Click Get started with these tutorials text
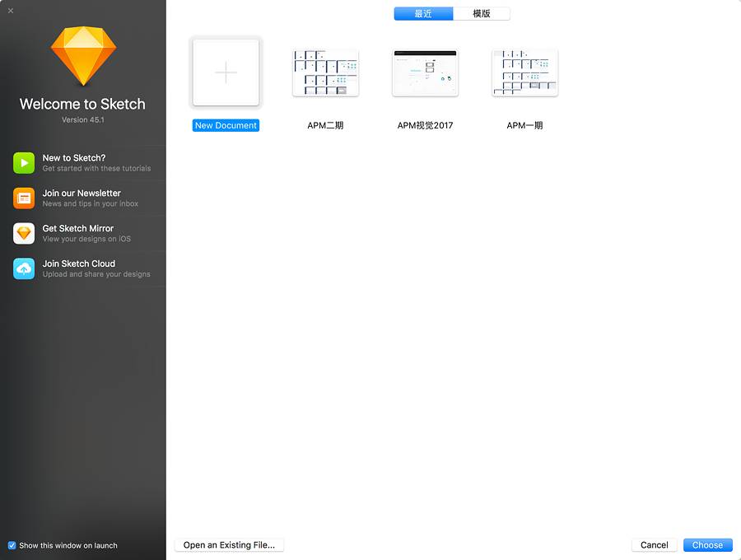Image resolution: width=741 pixels, height=560 pixels. click(x=97, y=169)
